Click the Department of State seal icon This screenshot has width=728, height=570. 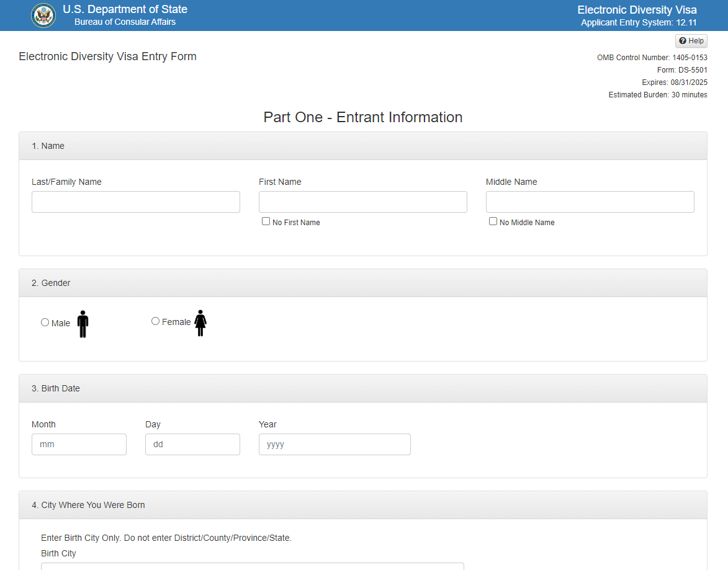coord(43,16)
